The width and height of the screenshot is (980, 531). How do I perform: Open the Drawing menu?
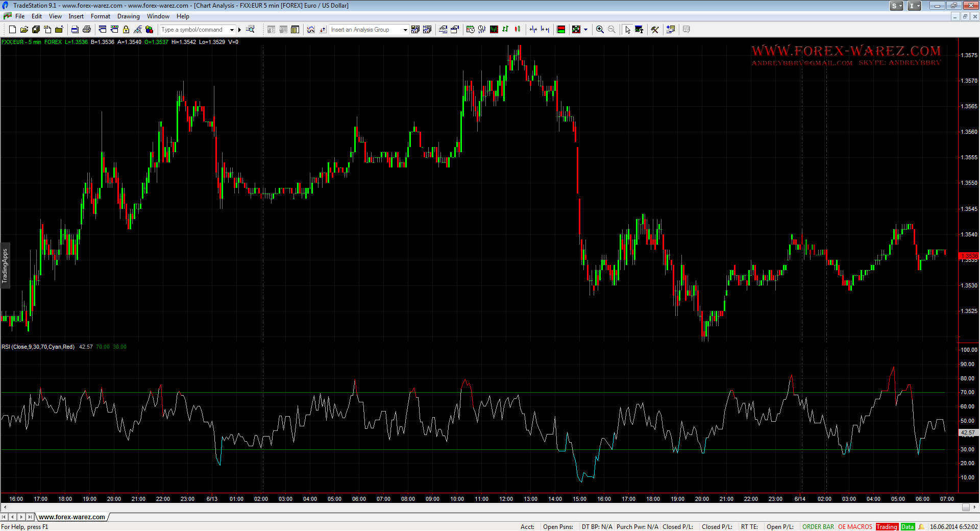click(128, 16)
